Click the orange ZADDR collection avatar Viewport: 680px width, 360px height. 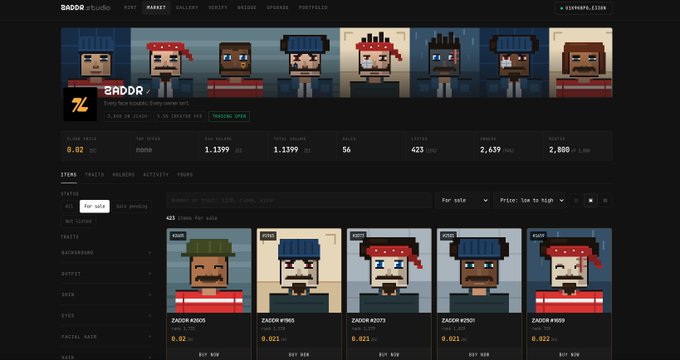pyautogui.click(x=80, y=104)
